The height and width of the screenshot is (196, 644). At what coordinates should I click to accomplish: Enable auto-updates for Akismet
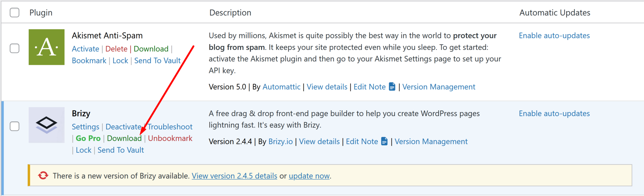click(554, 36)
